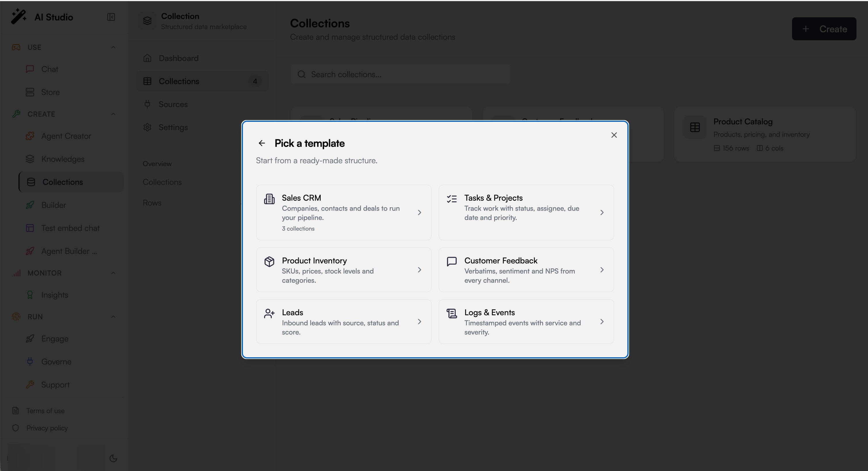The height and width of the screenshot is (471, 868).
Task: Click the Search collections field
Action: (x=400, y=75)
